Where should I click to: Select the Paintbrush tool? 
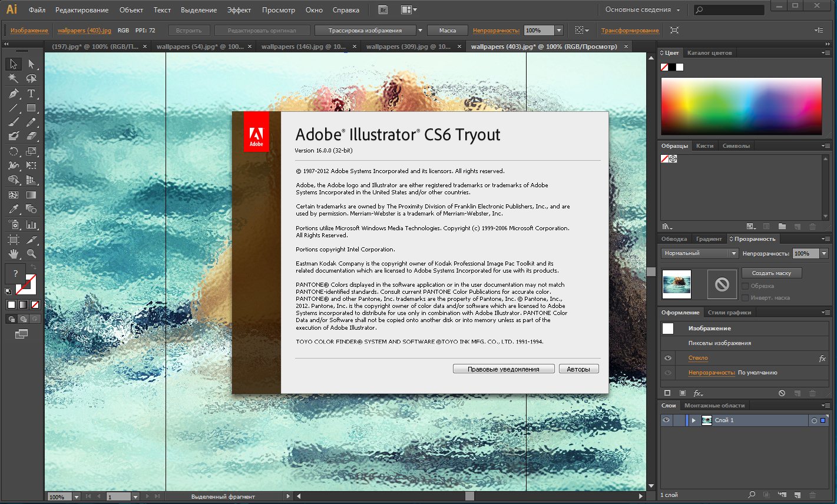tap(14, 122)
